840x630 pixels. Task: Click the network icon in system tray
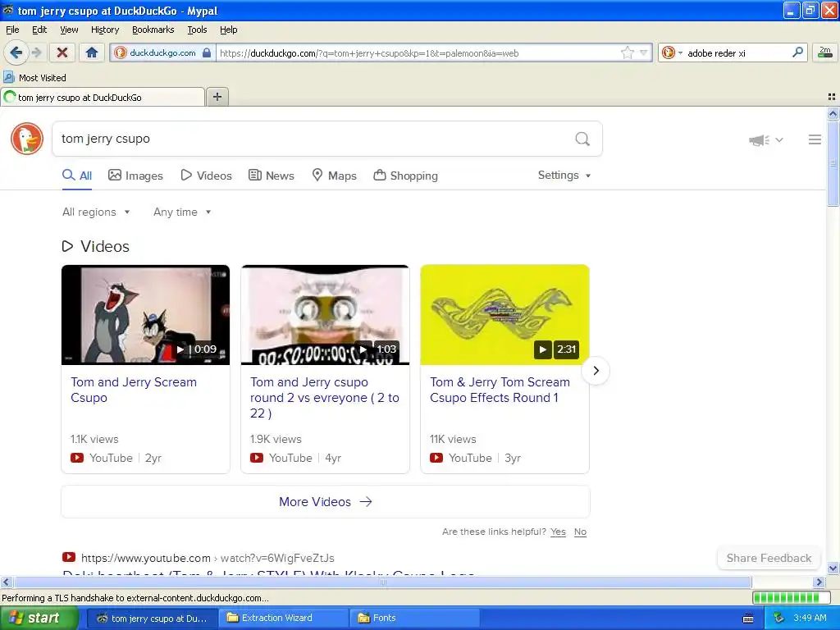(x=779, y=619)
